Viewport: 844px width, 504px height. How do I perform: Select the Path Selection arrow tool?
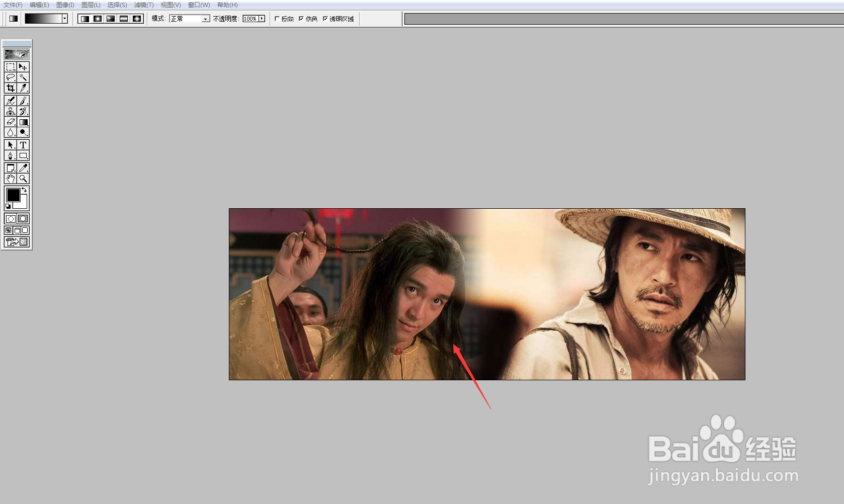point(11,145)
